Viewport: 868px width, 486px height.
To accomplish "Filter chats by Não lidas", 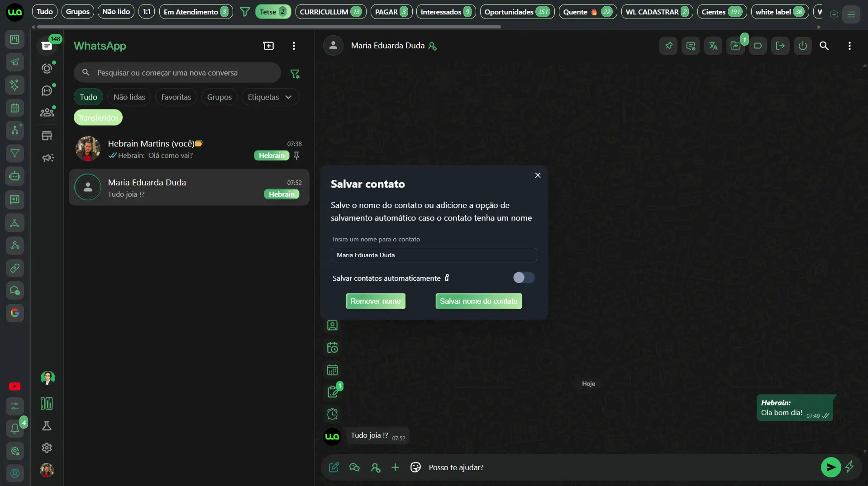I will tap(129, 97).
